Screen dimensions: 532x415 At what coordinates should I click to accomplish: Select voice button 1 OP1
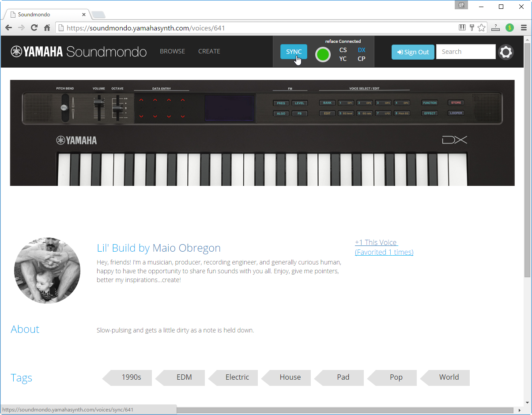pos(346,103)
